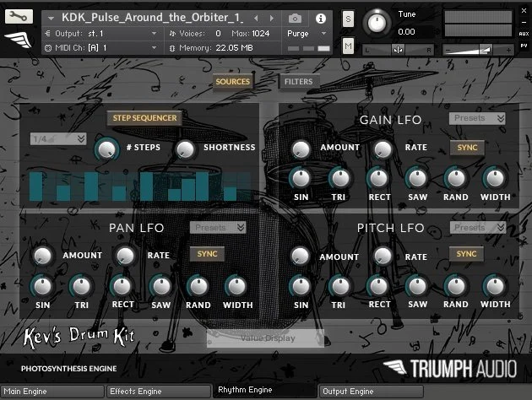Adjust Pitch LFO RAND knob
This screenshot has height=400, width=532.
click(456, 286)
